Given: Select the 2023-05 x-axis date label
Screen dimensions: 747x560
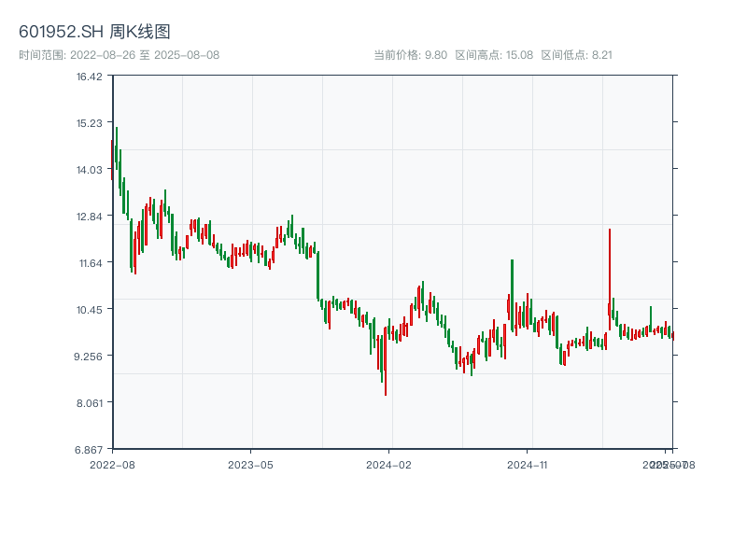Looking at the screenshot, I should point(251,464).
